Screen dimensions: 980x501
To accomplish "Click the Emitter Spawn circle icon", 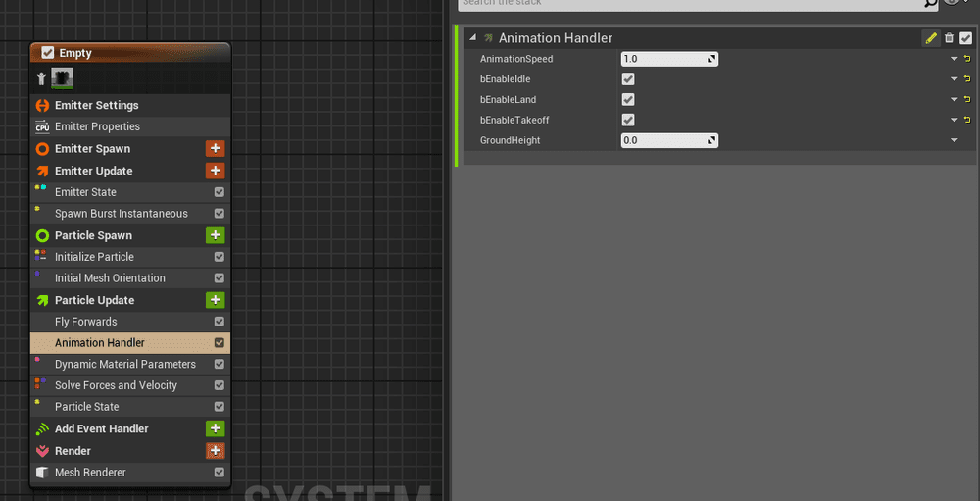I will pos(42,149).
